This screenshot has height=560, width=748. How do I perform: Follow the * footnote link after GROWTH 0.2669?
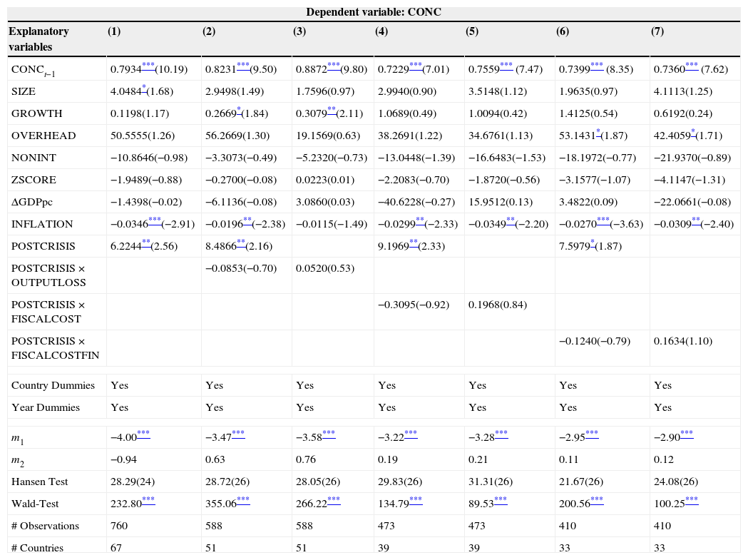[x=239, y=110]
